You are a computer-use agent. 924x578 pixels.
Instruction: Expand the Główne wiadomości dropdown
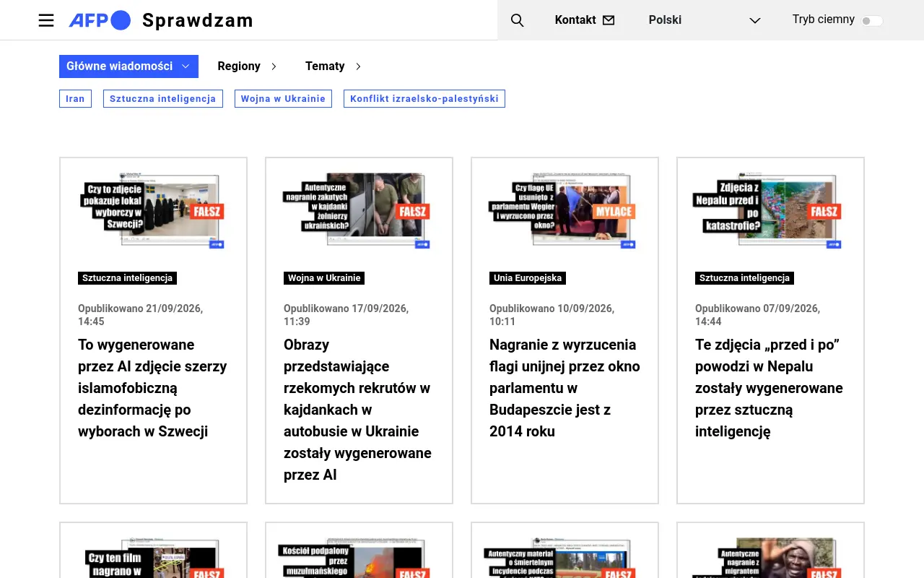coord(128,66)
